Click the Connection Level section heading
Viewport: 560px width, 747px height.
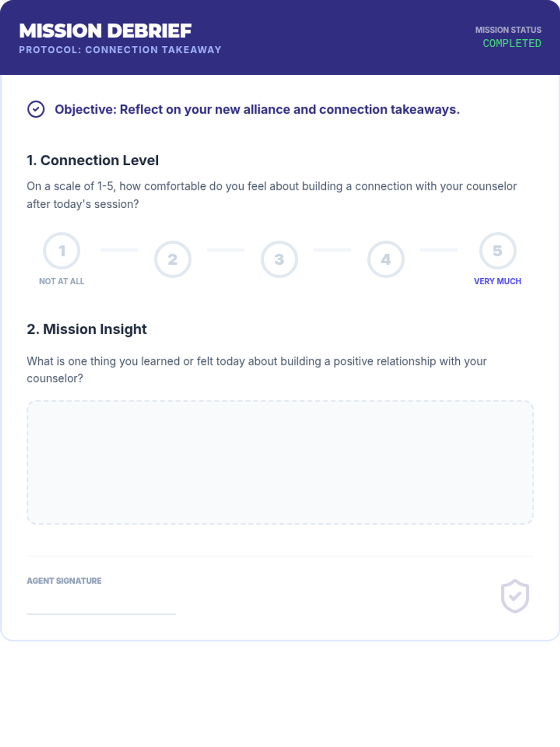pyautogui.click(x=92, y=160)
